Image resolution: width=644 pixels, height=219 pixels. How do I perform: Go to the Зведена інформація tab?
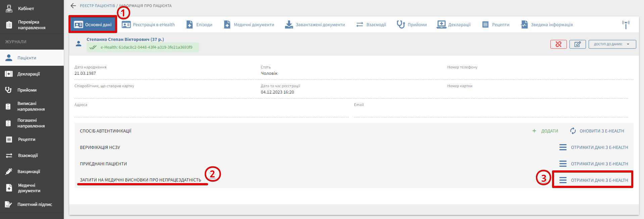547,25
